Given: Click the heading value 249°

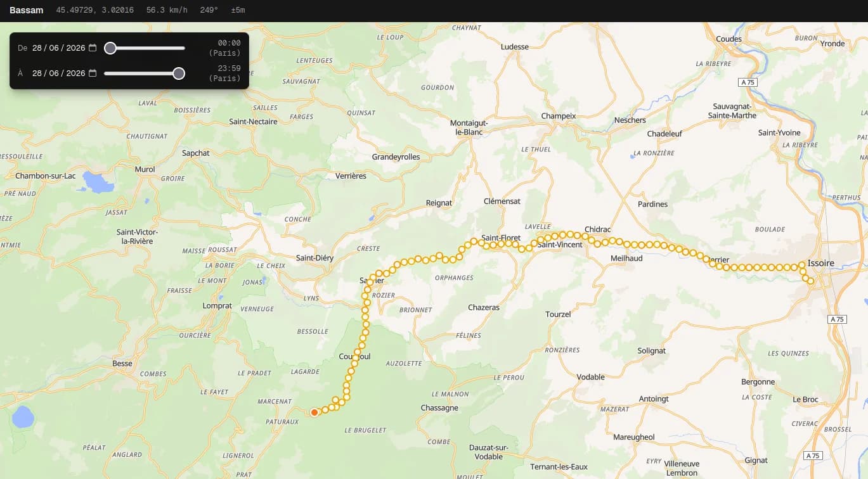Looking at the screenshot, I should pyautogui.click(x=209, y=10).
